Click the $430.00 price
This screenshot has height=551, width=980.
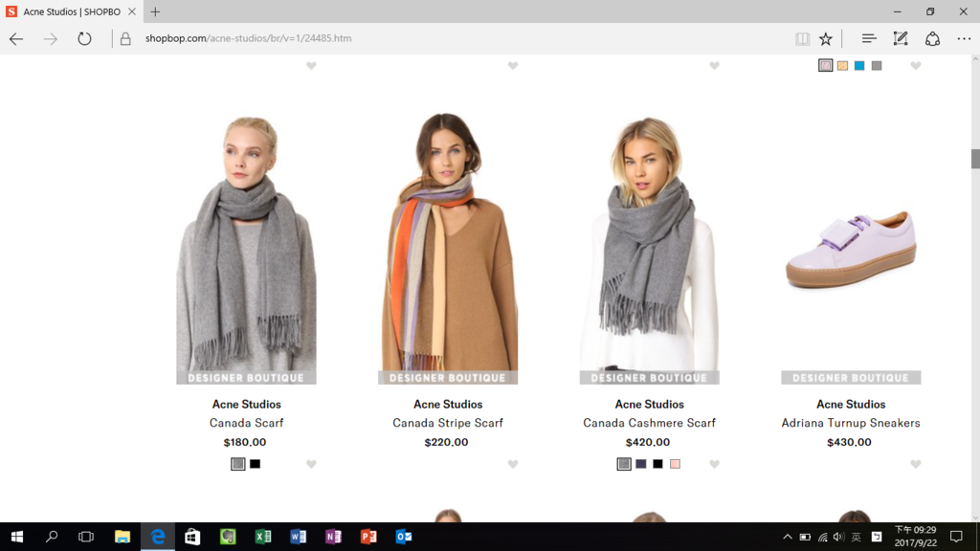point(850,442)
